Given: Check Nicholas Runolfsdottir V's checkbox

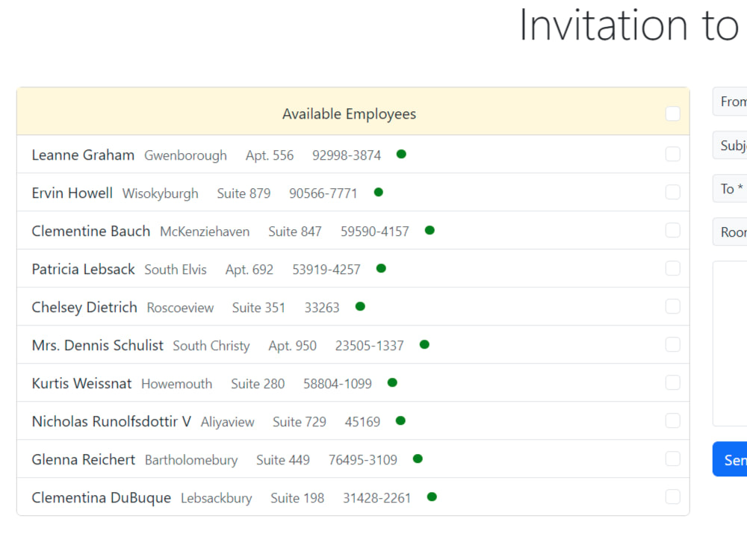Looking at the screenshot, I should [x=672, y=420].
